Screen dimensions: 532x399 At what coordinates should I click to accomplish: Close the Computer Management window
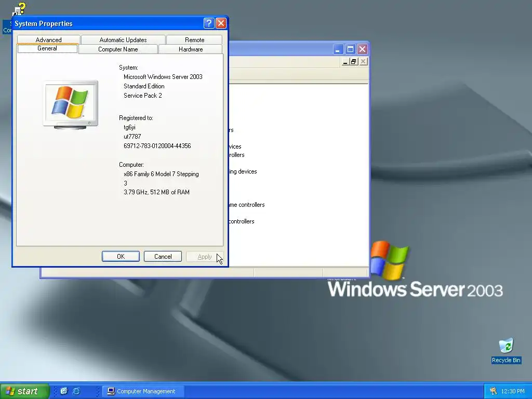362,49
